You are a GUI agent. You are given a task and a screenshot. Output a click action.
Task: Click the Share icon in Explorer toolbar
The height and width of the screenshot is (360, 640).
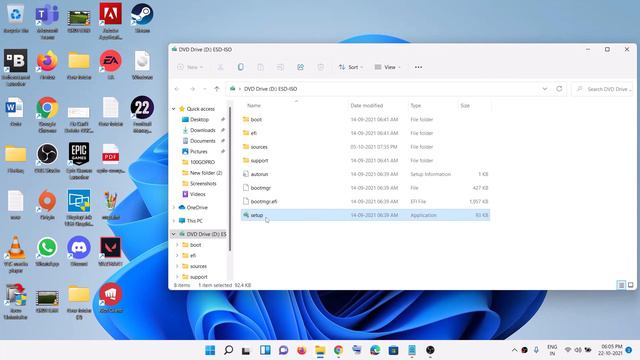coord(300,67)
